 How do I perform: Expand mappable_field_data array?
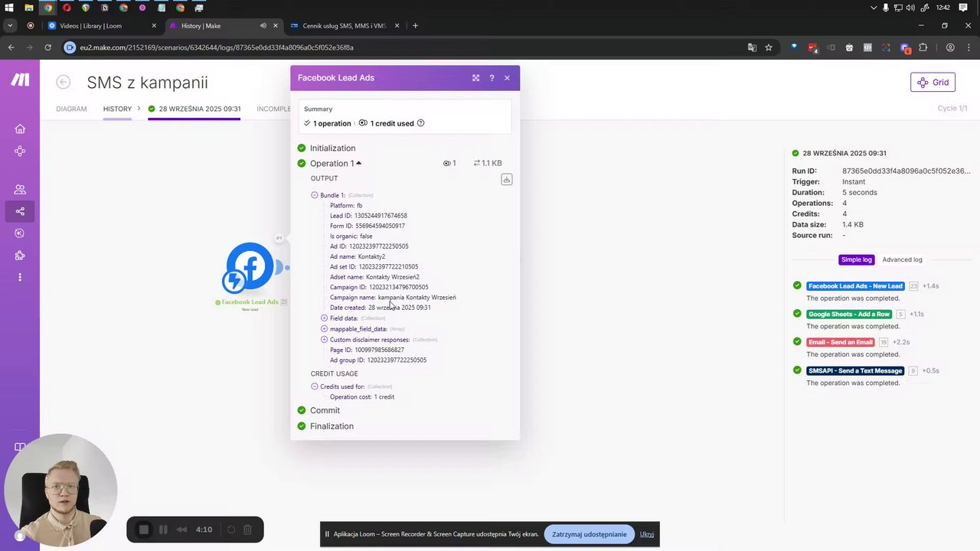coord(324,328)
